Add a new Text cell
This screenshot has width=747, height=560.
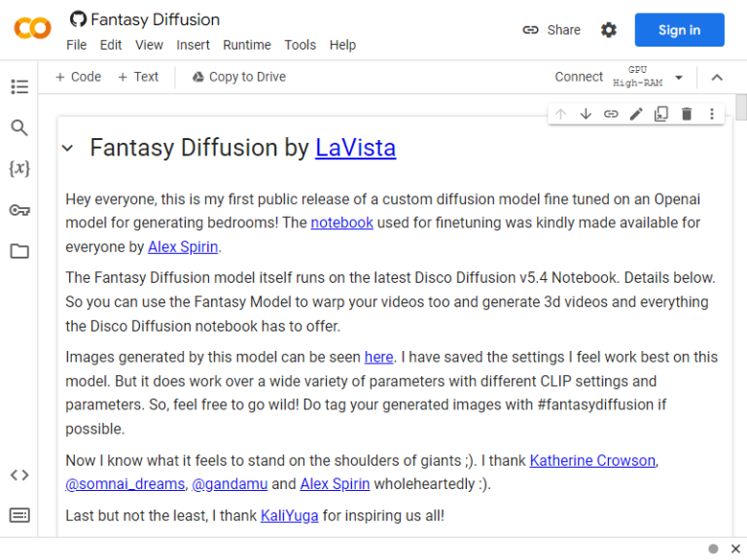(138, 77)
